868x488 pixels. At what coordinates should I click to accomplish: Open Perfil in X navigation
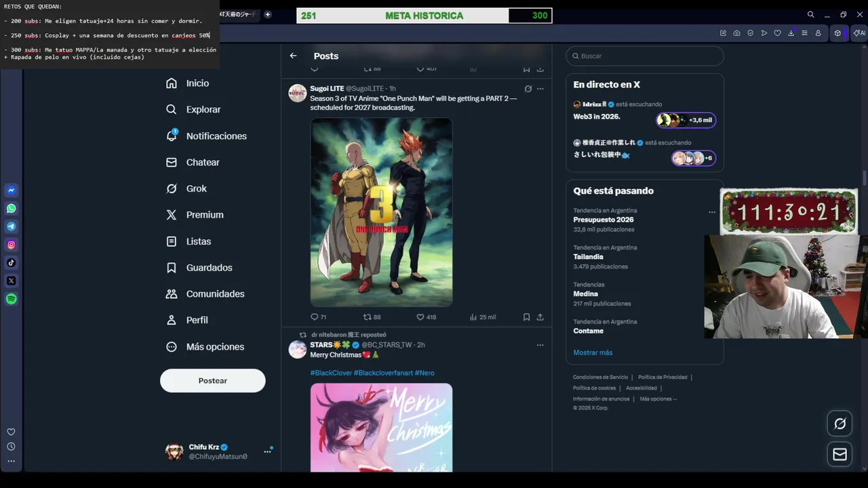[186, 320]
